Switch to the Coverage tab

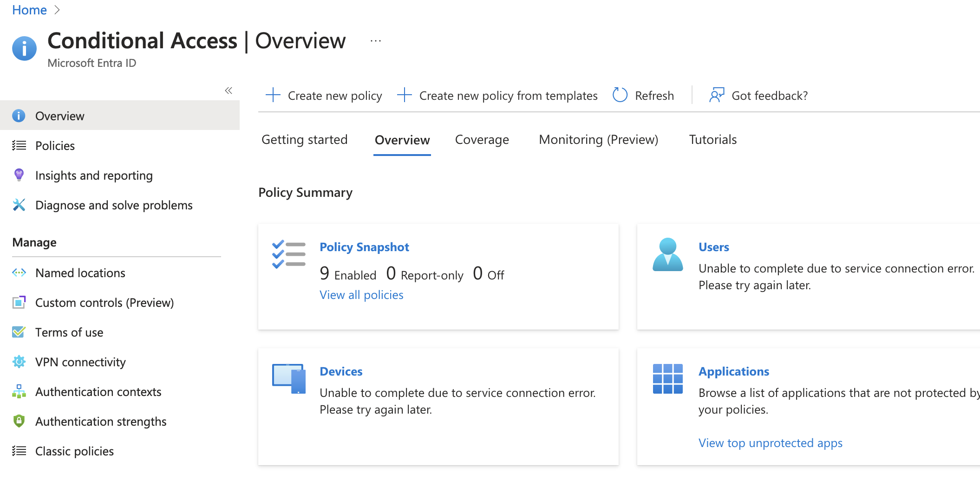point(482,140)
